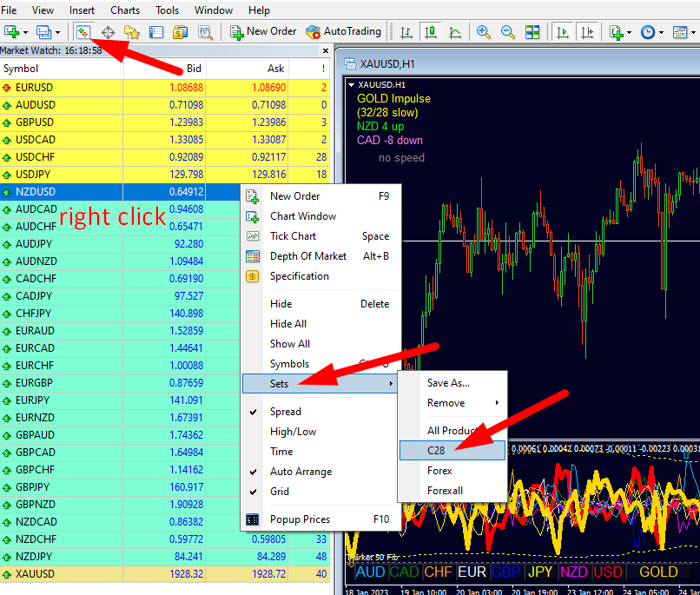Switch to line chart mode
700x595 pixels.
(x=455, y=31)
